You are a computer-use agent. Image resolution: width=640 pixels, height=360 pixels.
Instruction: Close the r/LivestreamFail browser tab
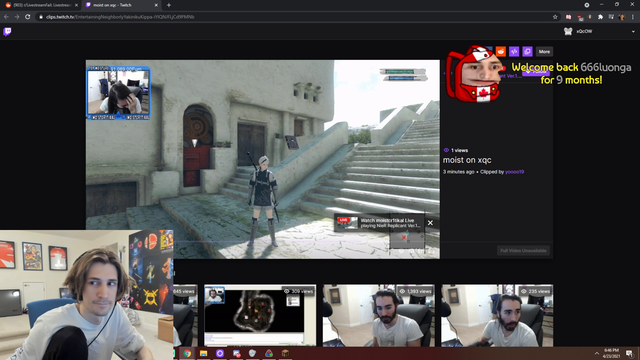[76, 5]
